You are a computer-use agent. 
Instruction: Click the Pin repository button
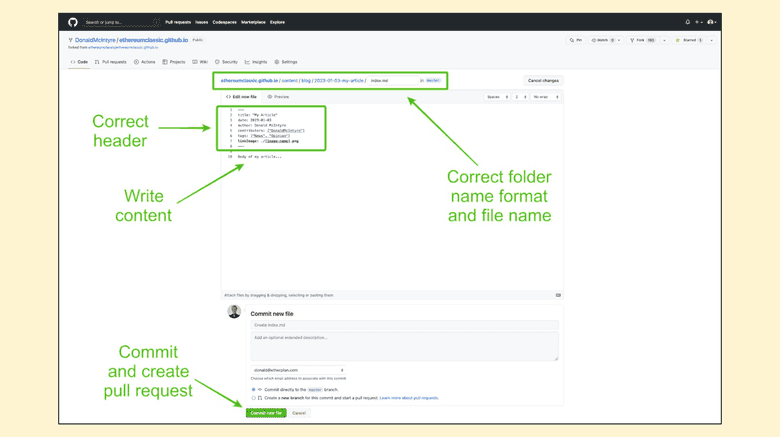[x=576, y=40]
